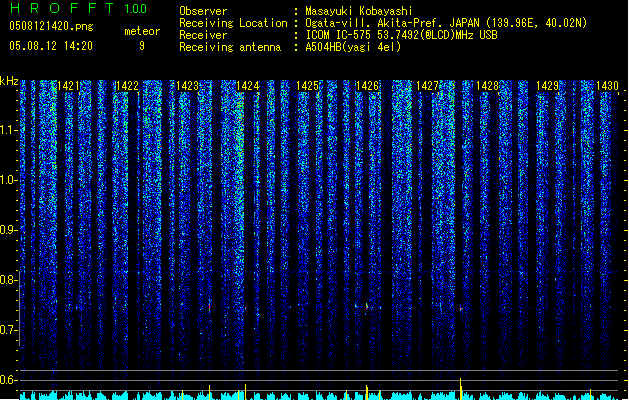Click the 'meteor' count label
Screen dimensions: 629x400
(x=142, y=31)
